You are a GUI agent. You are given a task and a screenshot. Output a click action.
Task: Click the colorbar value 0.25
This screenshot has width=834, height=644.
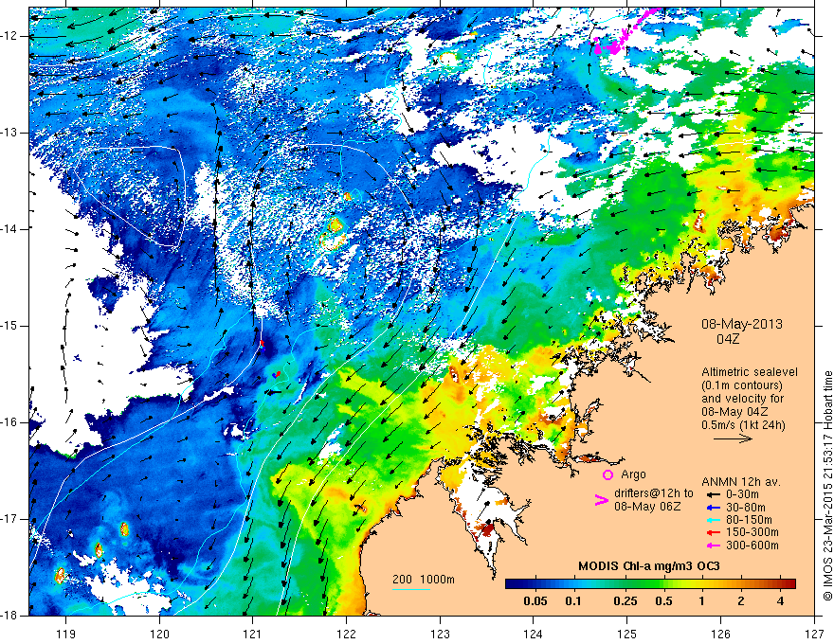click(625, 601)
